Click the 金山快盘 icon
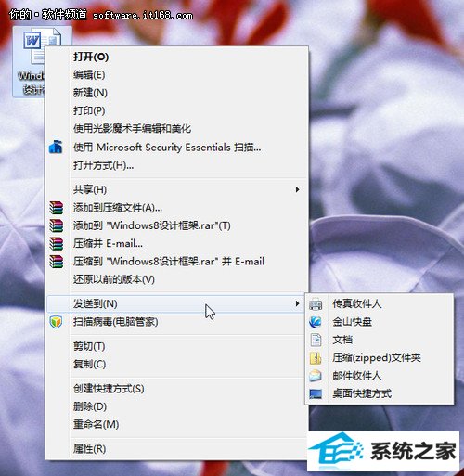This screenshot has width=464, height=476. pyautogui.click(x=316, y=322)
